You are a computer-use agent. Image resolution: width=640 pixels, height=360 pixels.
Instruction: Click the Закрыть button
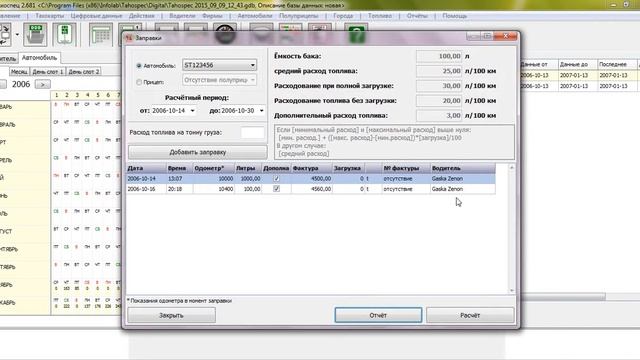(171, 315)
